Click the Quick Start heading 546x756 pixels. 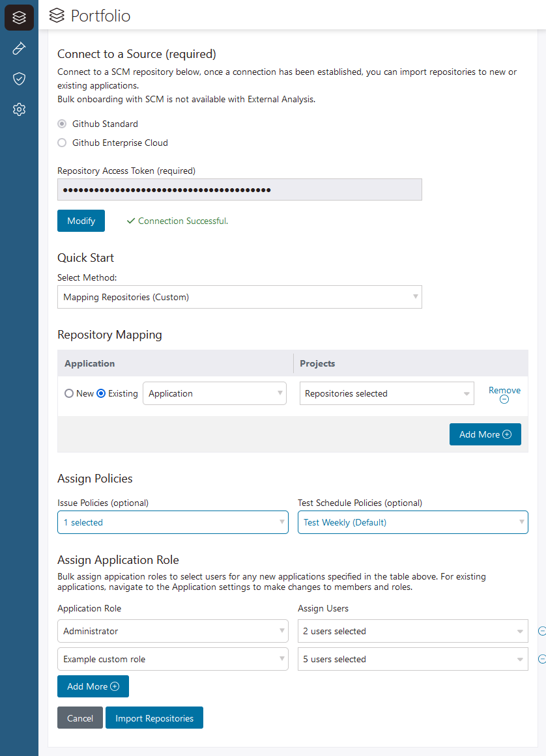tap(85, 258)
